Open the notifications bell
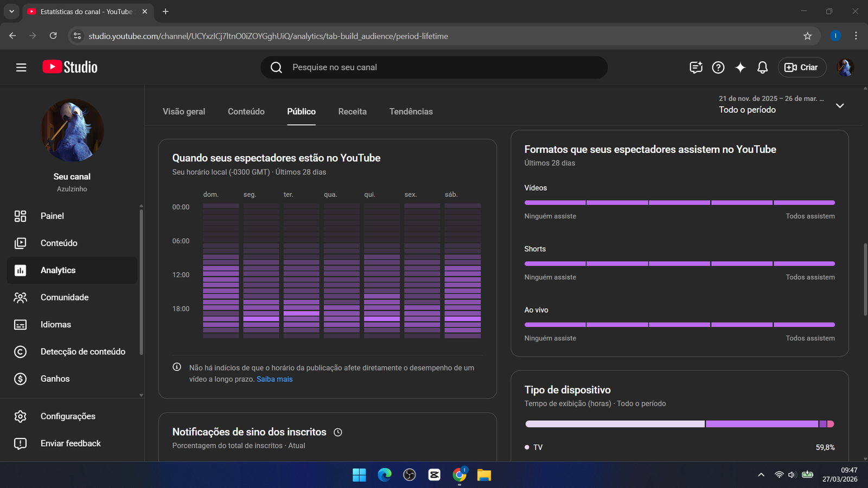868x488 pixels. [762, 67]
